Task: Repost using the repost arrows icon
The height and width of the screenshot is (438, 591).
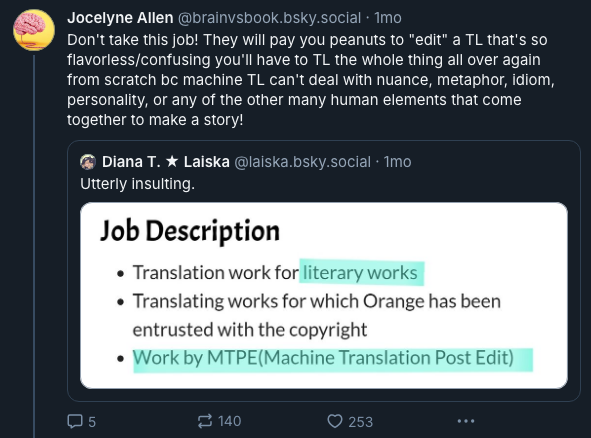Action: [205, 421]
